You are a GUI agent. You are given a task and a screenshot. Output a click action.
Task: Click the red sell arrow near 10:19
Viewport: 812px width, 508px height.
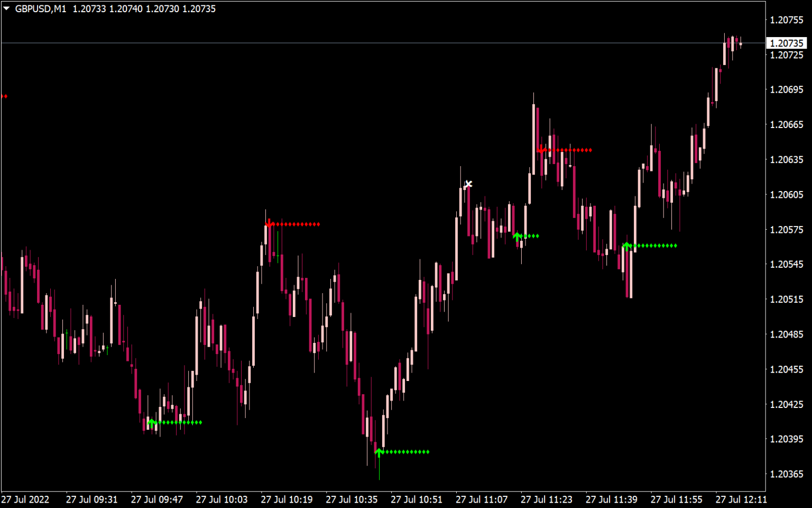[x=270, y=224]
